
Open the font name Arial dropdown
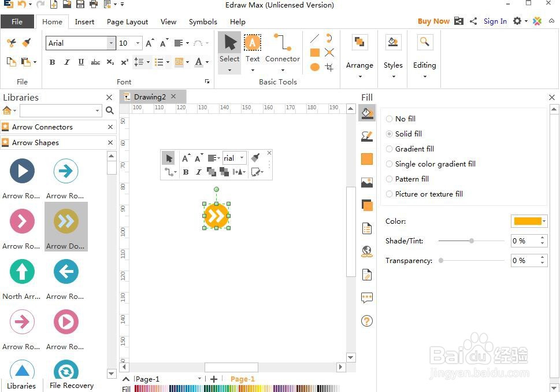(112, 43)
